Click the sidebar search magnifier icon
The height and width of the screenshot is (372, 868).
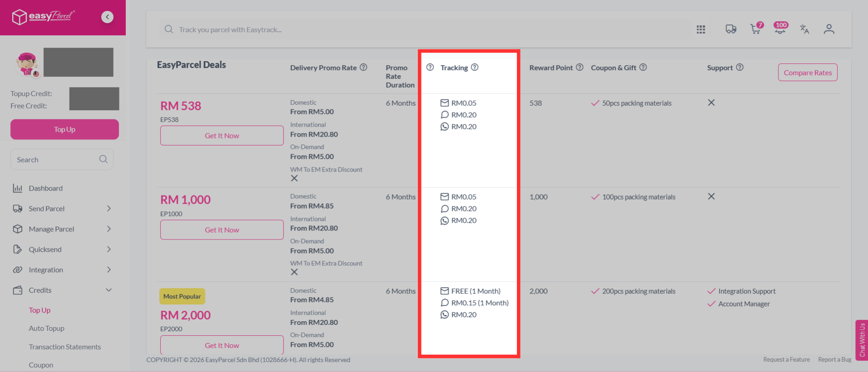(x=103, y=159)
